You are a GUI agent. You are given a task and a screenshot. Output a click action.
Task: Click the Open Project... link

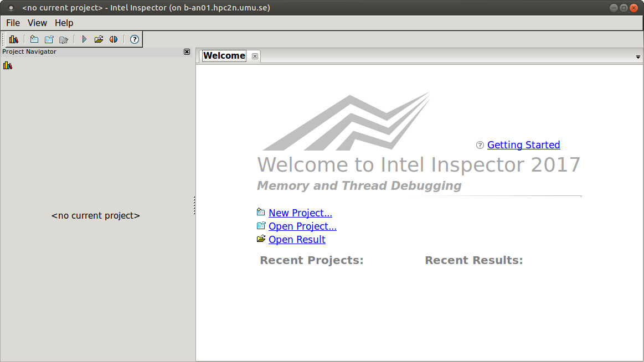click(x=302, y=226)
